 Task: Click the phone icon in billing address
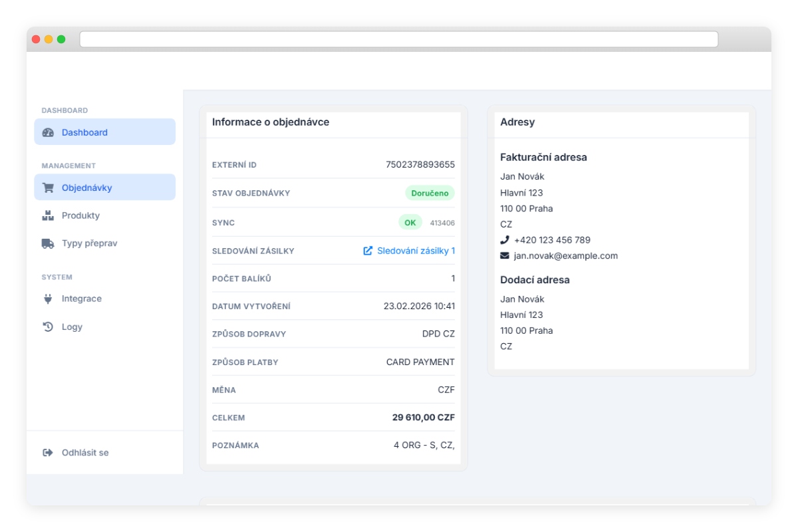[505, 240]
